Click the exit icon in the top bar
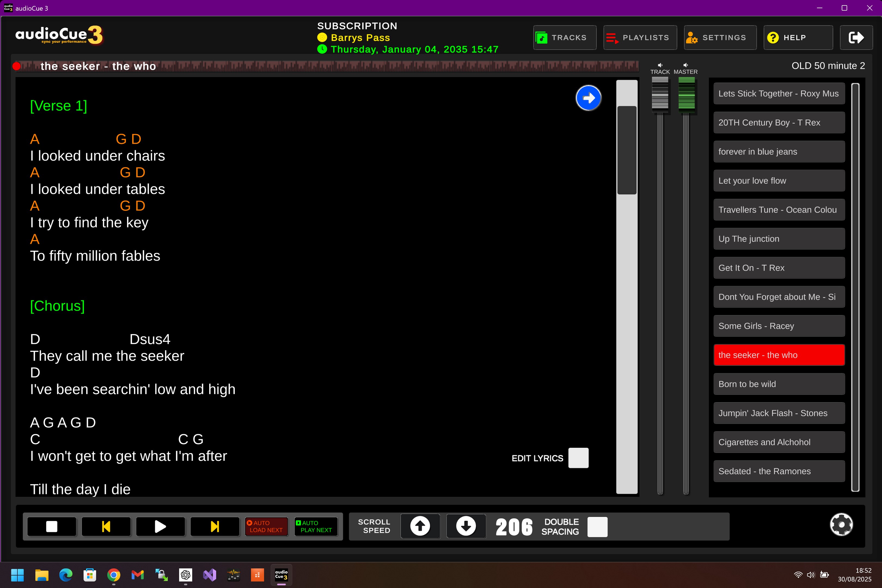Image resolution: width=882 pixels, height=588 pixels. point(856,38)
